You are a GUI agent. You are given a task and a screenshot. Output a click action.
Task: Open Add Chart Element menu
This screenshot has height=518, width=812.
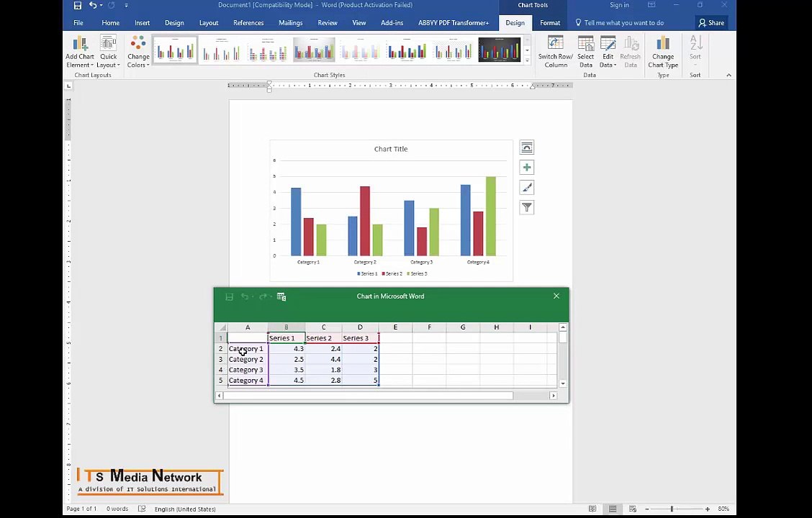point(80,53)
